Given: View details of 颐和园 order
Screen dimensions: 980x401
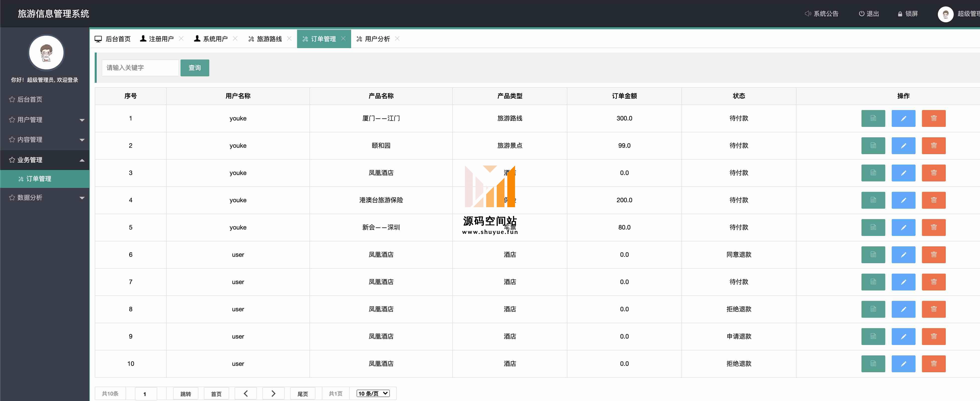Looking at the screenshot, I should 873,145.
